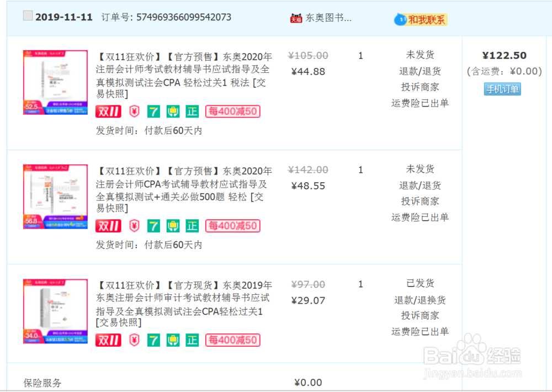The height and width of the screenshot is (392, 552).
Task: Click the insurance amount ¥0.00 beside 保险服务
Action: click(308, 383)
